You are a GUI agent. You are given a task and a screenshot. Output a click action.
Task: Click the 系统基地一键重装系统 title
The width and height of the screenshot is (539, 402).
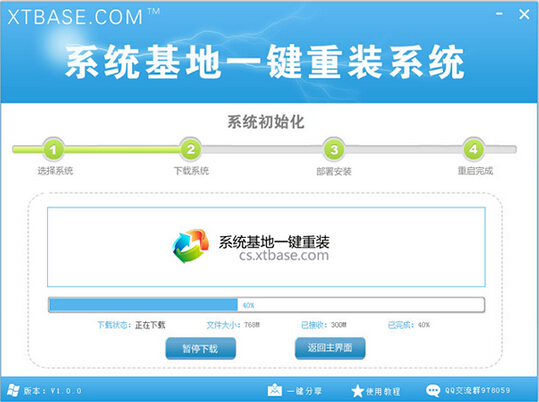click(x=265, y=62)
